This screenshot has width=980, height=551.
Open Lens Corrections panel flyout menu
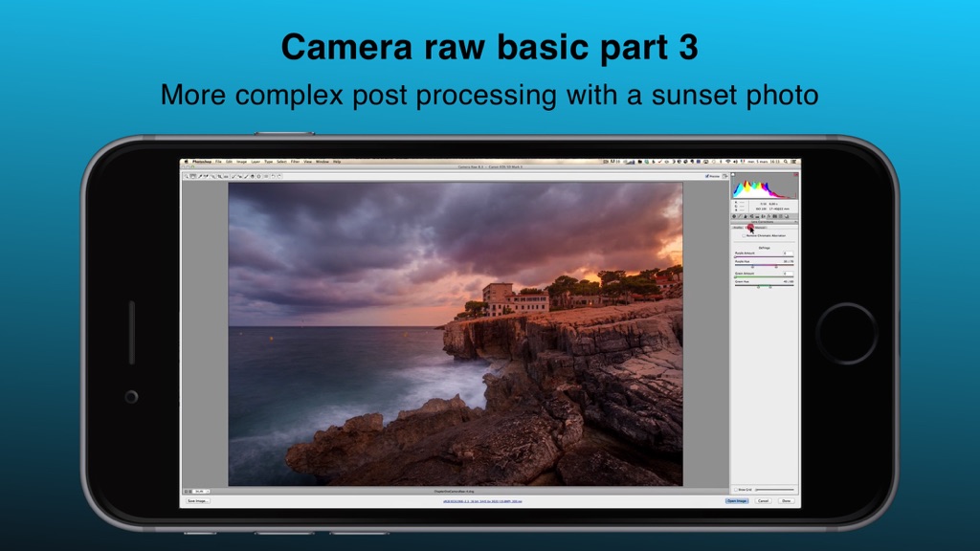point(795,222)
